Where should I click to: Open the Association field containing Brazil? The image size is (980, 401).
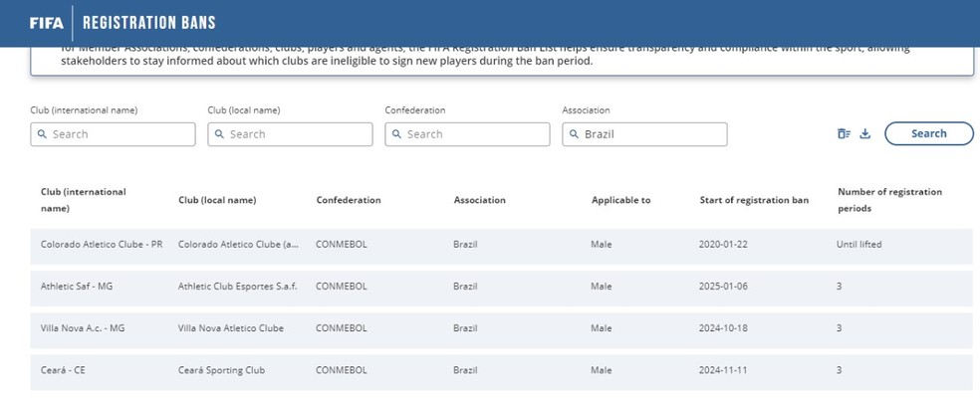651,134
